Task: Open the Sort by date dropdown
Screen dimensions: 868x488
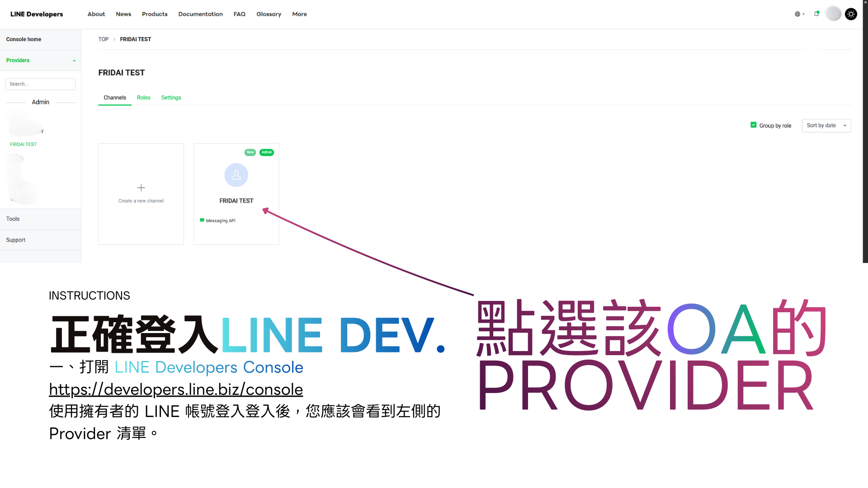Action: [x=826, y=125]
